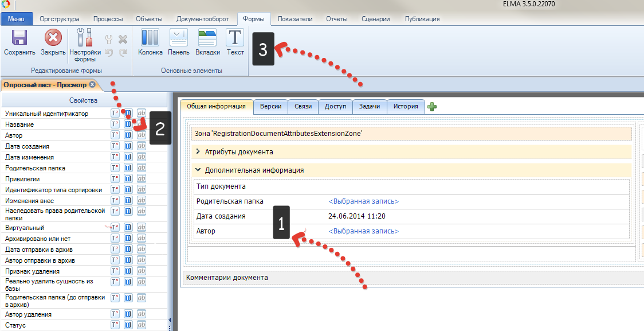The image size is (644, 331).
Task: Insert a Колонка element
Action: click(x=150, y=39)
